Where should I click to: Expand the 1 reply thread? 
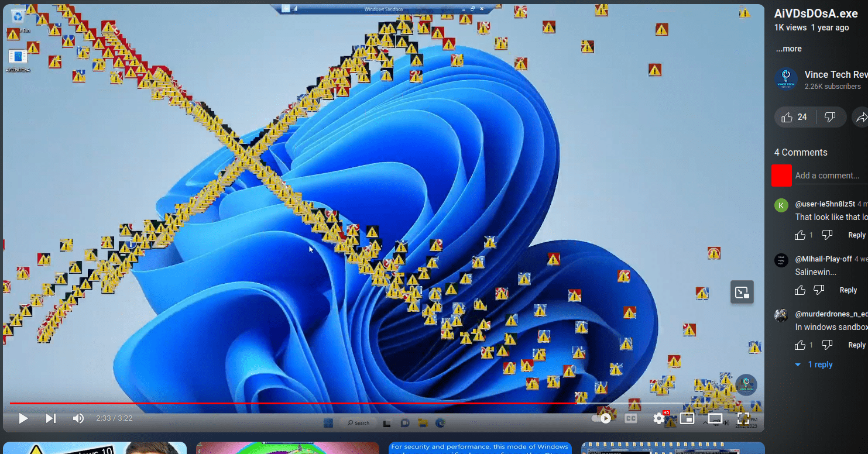(x=814, y=364)
